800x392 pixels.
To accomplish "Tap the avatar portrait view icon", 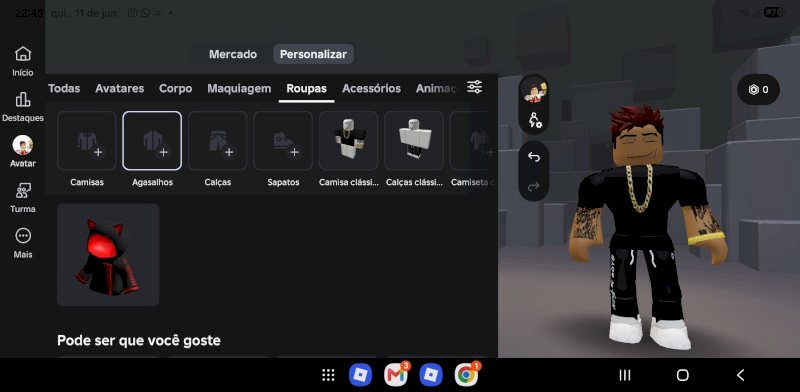I will (534, 93).
